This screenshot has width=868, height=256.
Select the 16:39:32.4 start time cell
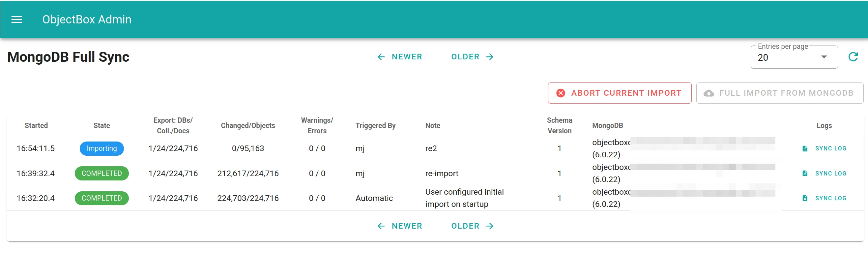pyautogui.click(x=36, y=174)
